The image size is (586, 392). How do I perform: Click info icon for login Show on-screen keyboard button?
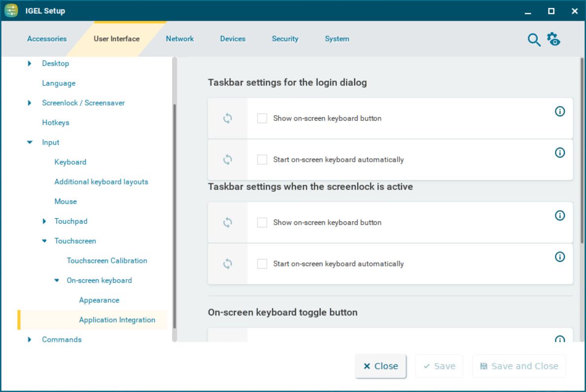[560, 111]
